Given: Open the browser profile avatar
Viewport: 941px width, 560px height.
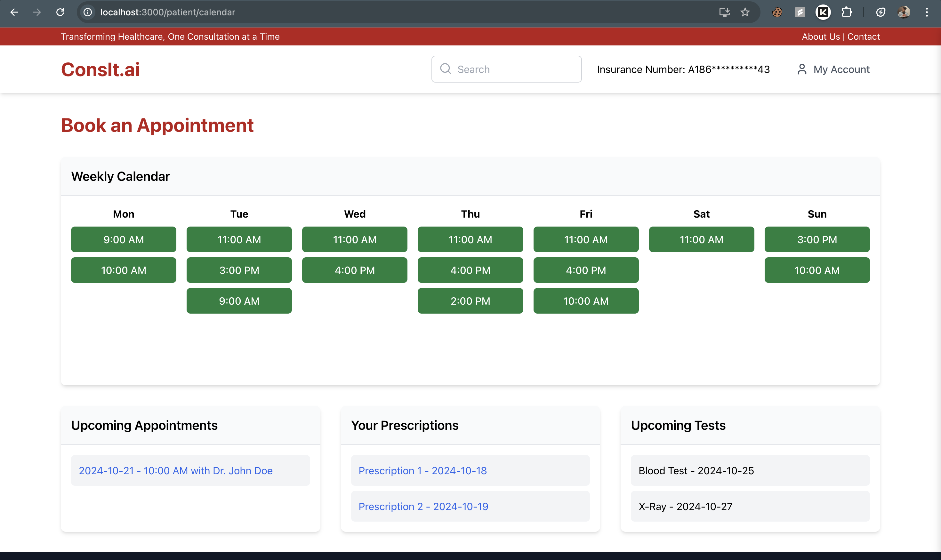Looking at the screenshot, I should [904, 12].
